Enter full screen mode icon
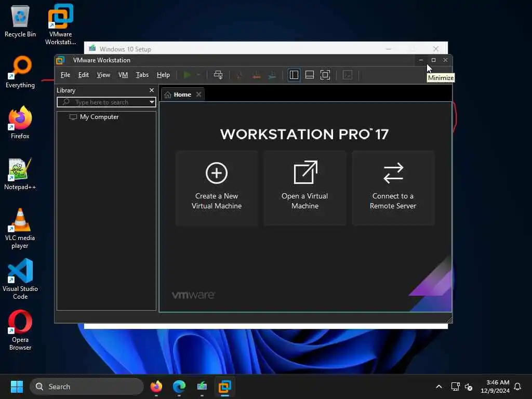This screenshot has width=532, height=399. (325, 75)
